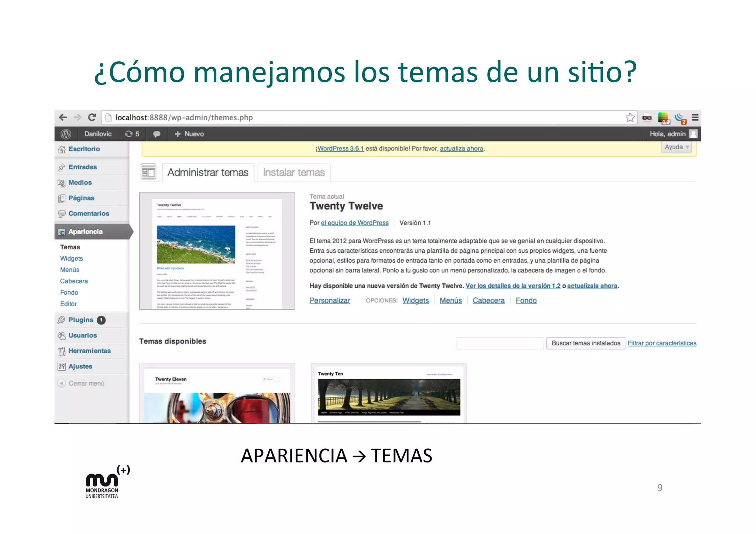Click the Twenty Twelve theme screenshot
The image size is (756, 534).
point(217,251)
